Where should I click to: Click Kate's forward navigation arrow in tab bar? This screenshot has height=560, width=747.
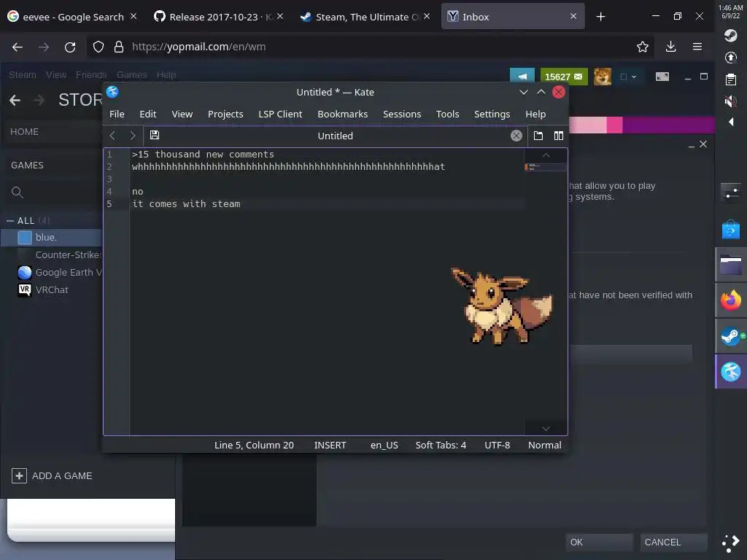coord(133,136)
